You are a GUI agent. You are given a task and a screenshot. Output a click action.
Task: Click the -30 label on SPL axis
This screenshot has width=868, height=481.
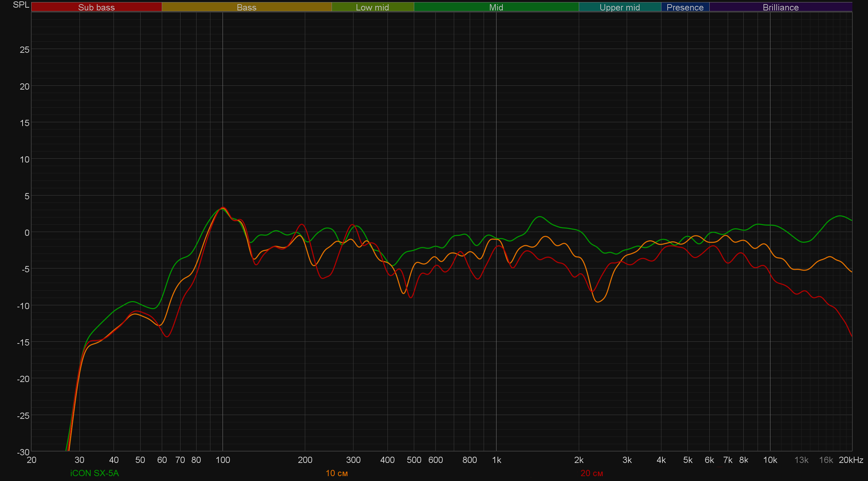tap(23, 452)
